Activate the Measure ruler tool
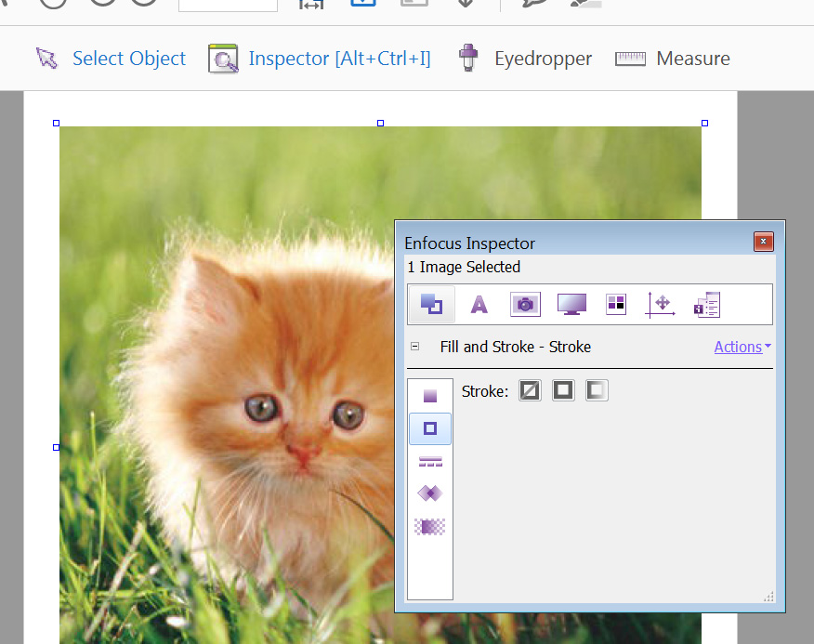The height and width of the screenshot is (644, 814). 672,59
